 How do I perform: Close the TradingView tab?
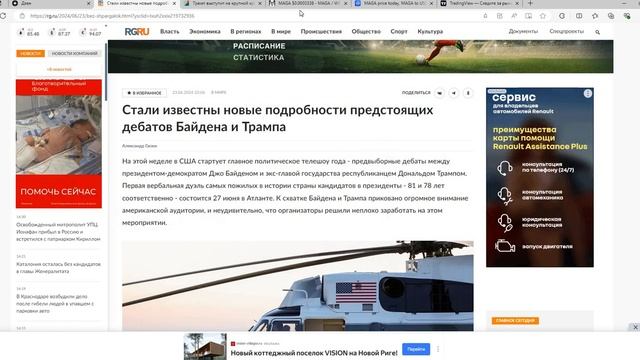pyautogui.click(x=517, y=3)
